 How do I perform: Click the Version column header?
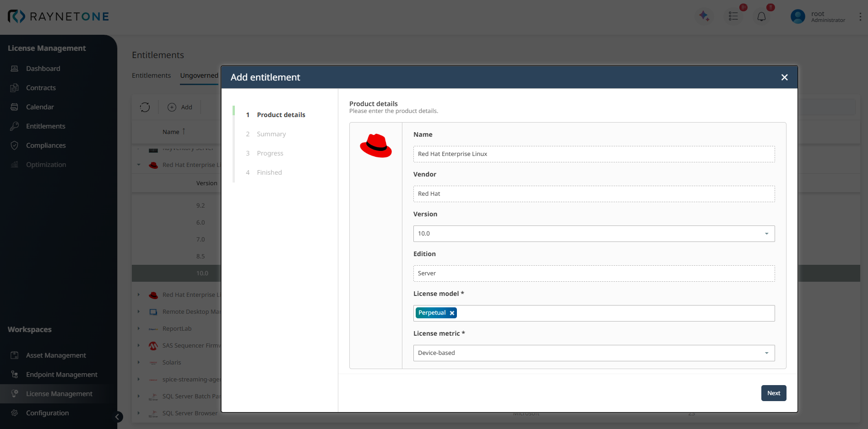click(206, 183)
